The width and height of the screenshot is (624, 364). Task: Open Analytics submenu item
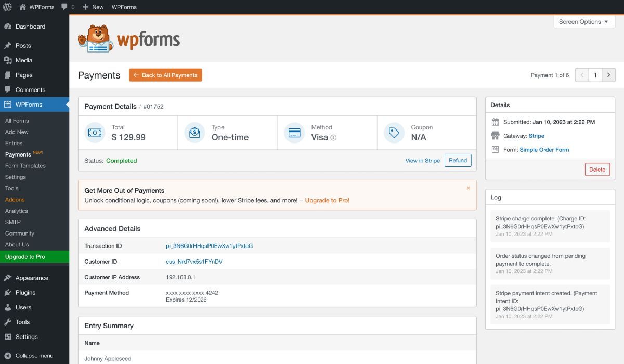pos(17,211)
